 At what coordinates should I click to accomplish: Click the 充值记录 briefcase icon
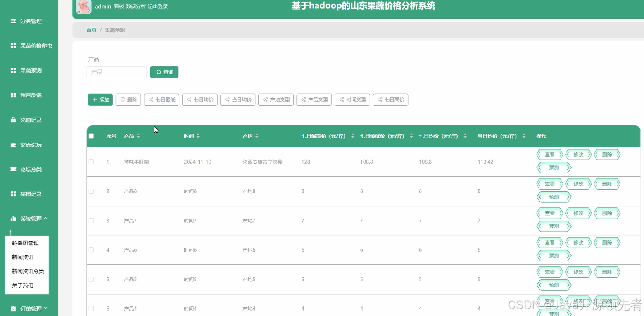tap(13, 120)
